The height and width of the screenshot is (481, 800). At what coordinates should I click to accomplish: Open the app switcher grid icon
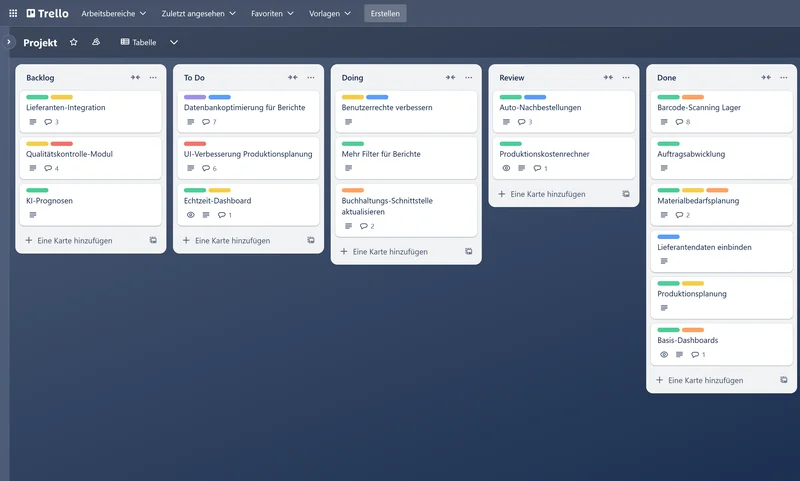pyautogui.click(x=13, y=13)
